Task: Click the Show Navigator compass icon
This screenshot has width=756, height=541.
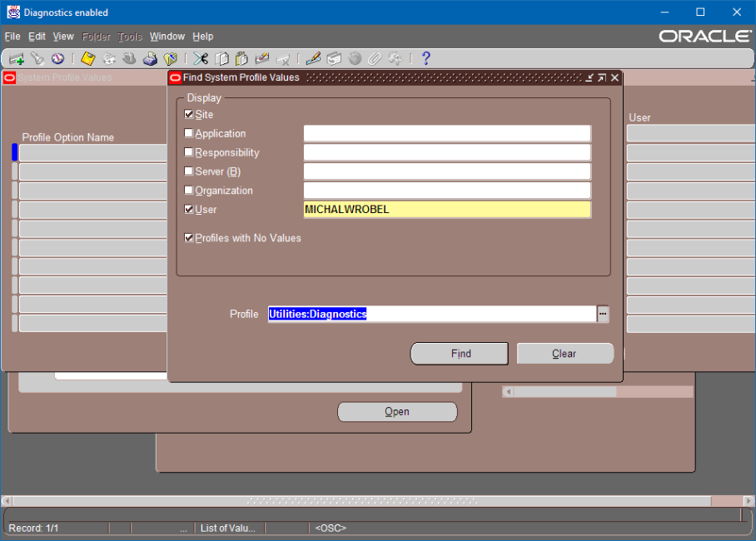Action: tap(57, 59)
